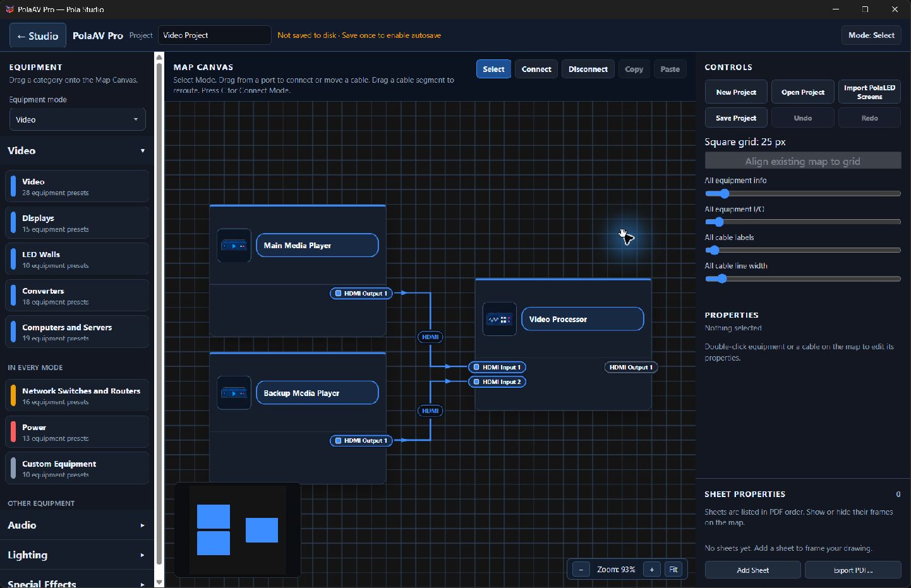Adjust the All equipment info slider
The image size is (911, 588).
tap(802, 194)
